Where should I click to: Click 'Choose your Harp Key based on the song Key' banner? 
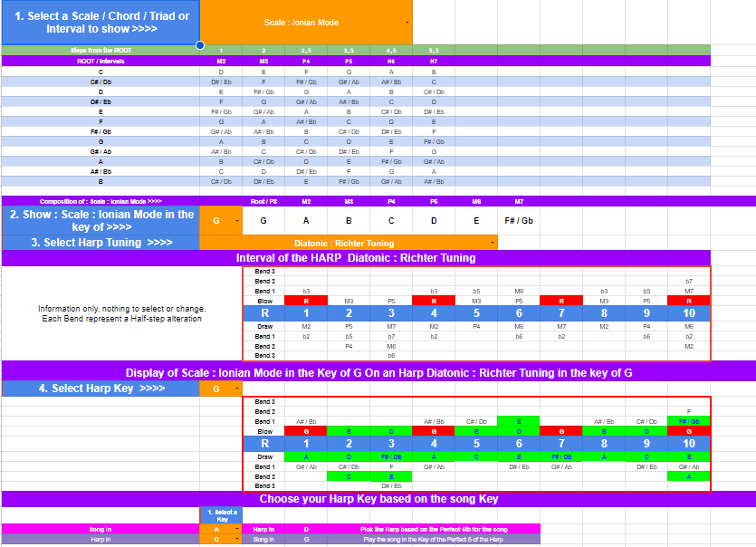pos(378,499)
